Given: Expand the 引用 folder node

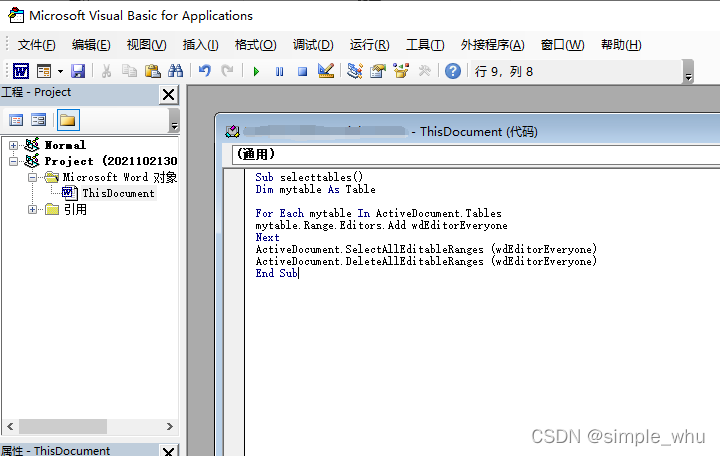Looking at the screenshot, I should click(x=32, y=209).
